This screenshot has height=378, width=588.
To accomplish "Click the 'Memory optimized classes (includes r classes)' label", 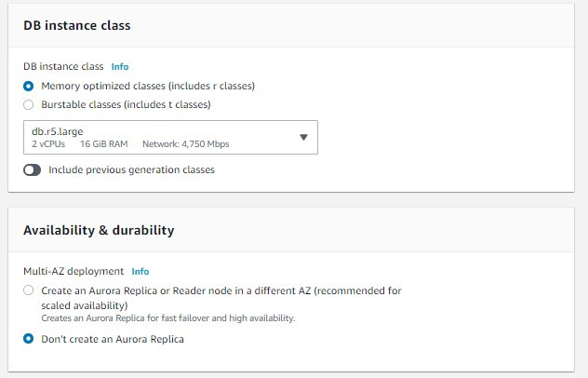I will coord(148,86).
